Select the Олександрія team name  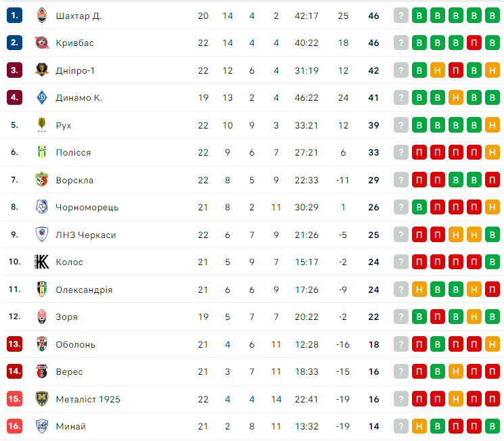click(84, 289)
